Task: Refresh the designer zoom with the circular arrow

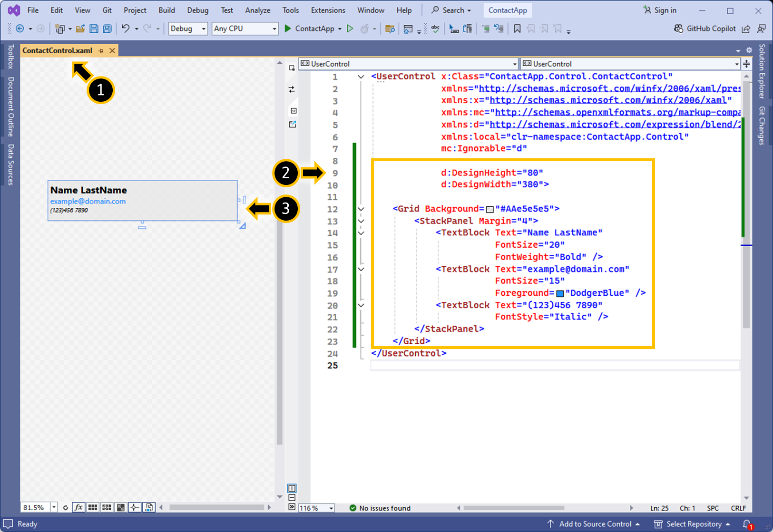Action: pyautogui.click(x=66, y=508)
